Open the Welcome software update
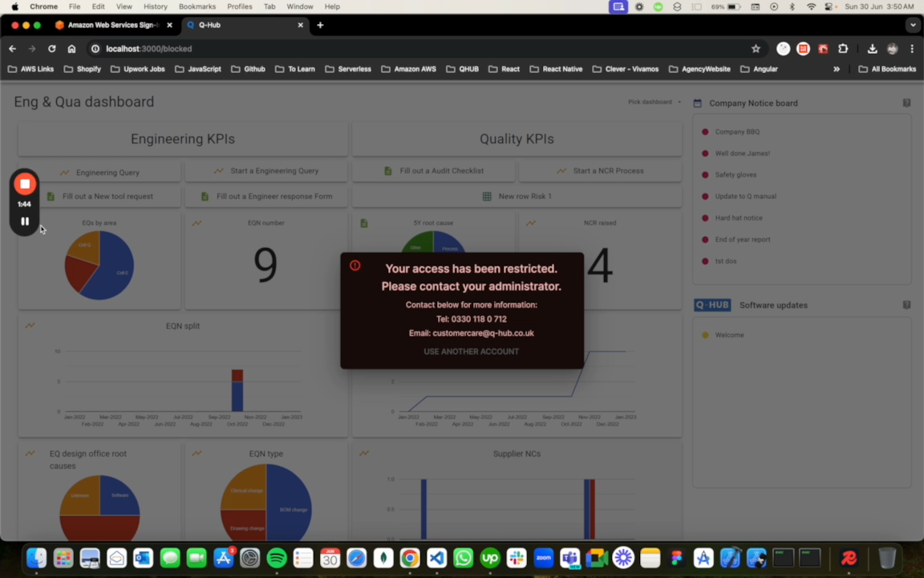This screenshot has height=578, width=924. (x=729, y=335)
